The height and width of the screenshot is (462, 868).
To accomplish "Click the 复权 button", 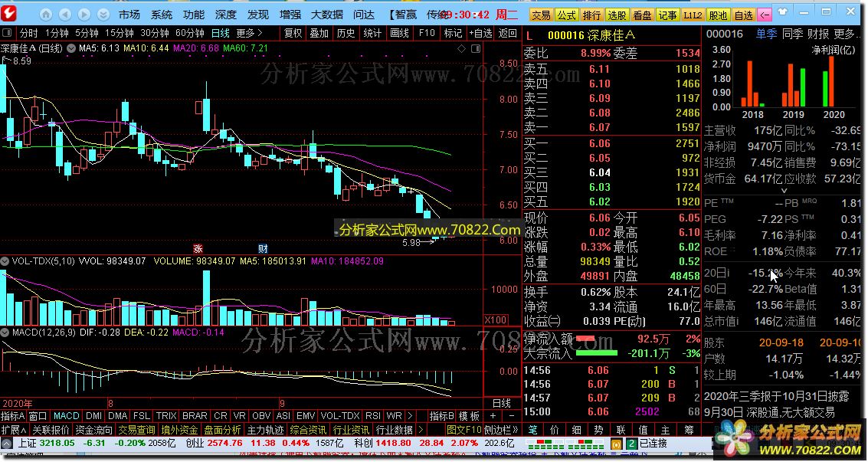I will (293, 33).
